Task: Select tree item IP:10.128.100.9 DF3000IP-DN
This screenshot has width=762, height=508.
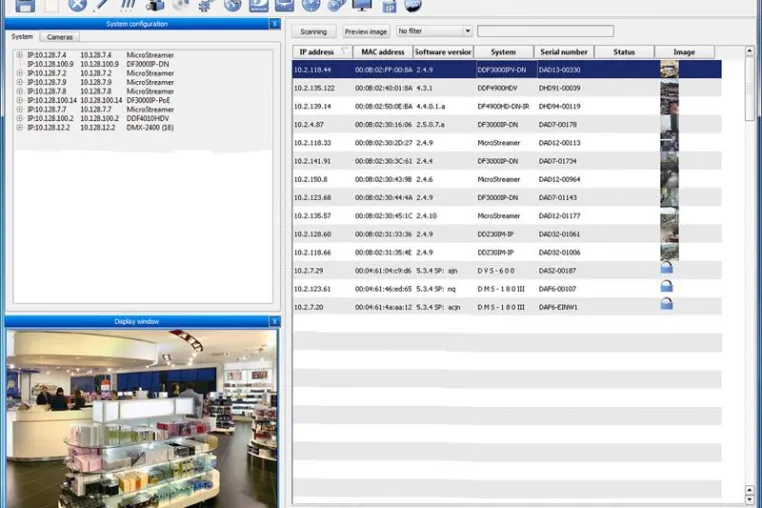Action: (97, 64)
